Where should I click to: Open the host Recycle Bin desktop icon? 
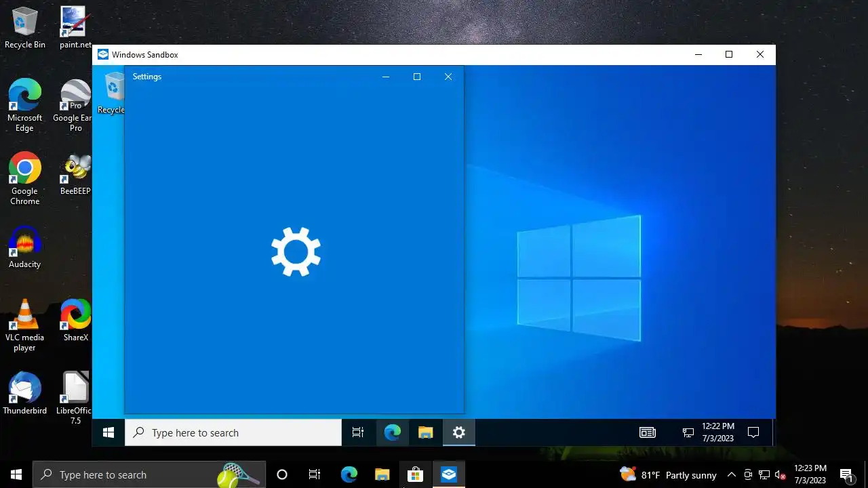(25, 28)
